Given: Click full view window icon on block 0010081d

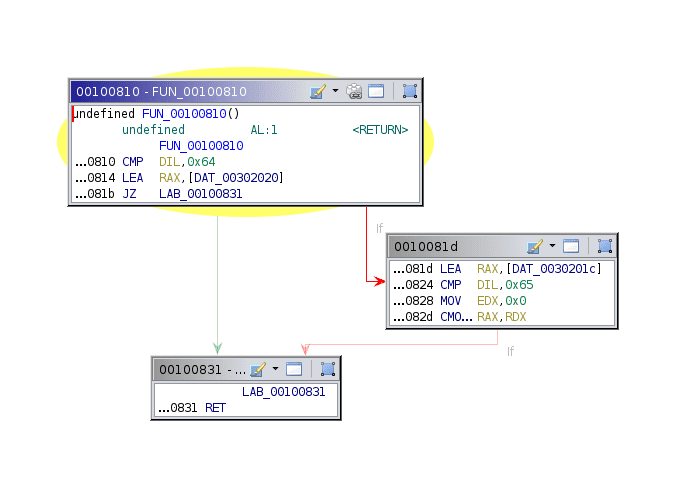Looking at the screenshot, I should click(571, 246).
